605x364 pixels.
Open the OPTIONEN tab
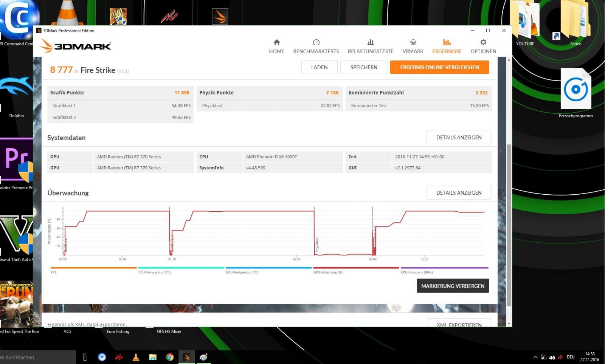click(483, 46)
